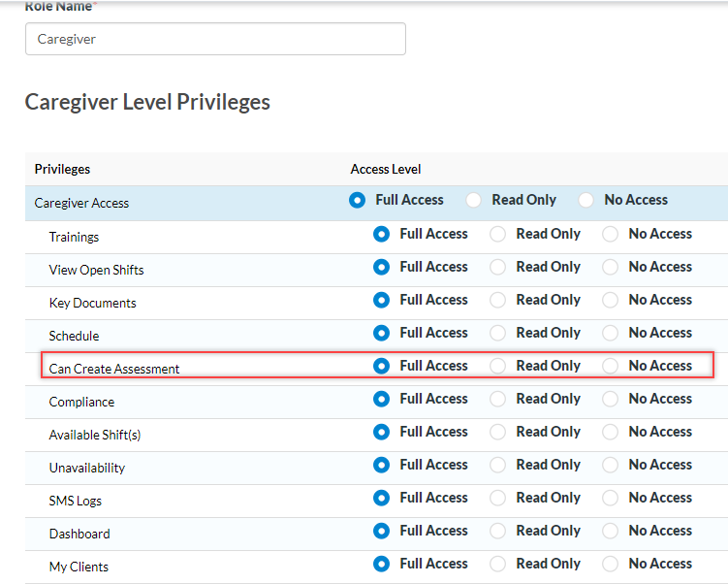This screenshot has height=584, width=728.
Task: Set Schedule to No Access
Action: pos(611,333)
